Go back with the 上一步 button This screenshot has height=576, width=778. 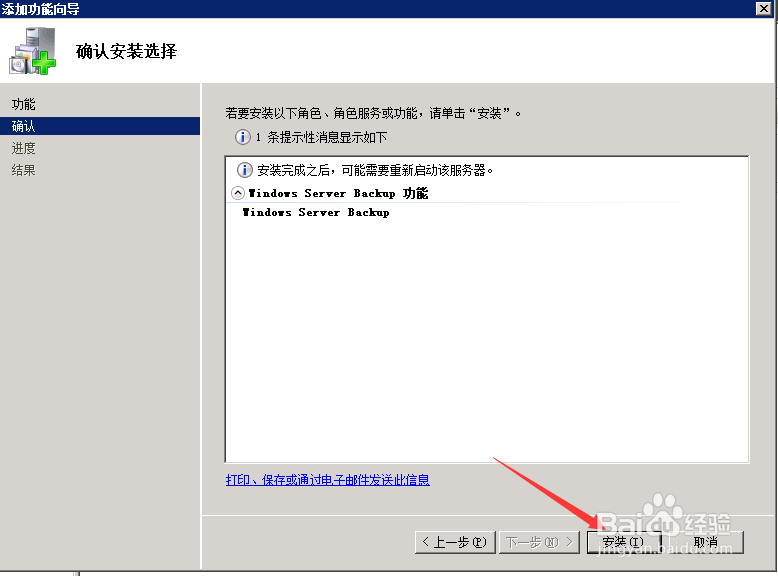coord(455,542)
